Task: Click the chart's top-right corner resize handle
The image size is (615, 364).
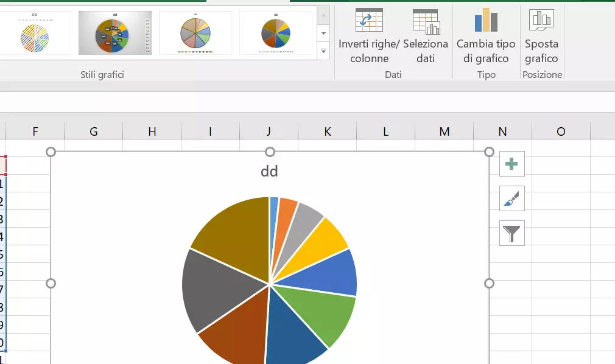Action: 488,152
